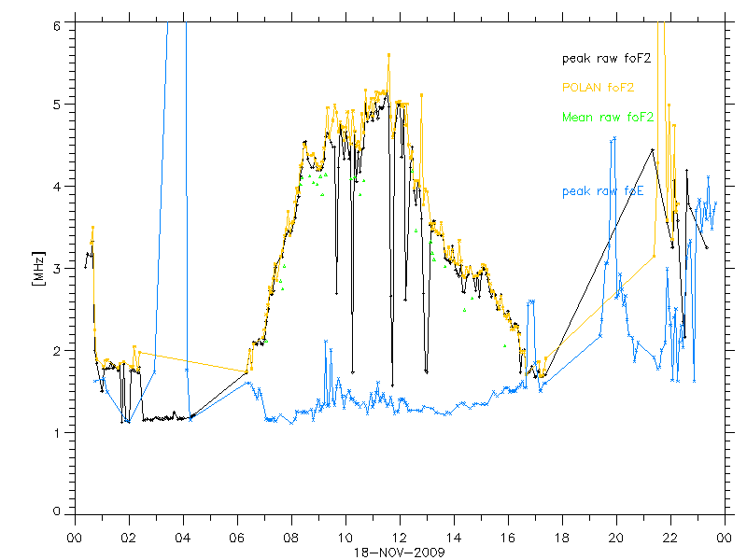The width and height of the screenshot is (747, 560).
Task: Click the x-axis hour label 20
Action: pyautogui.click(x=616, y=539)
